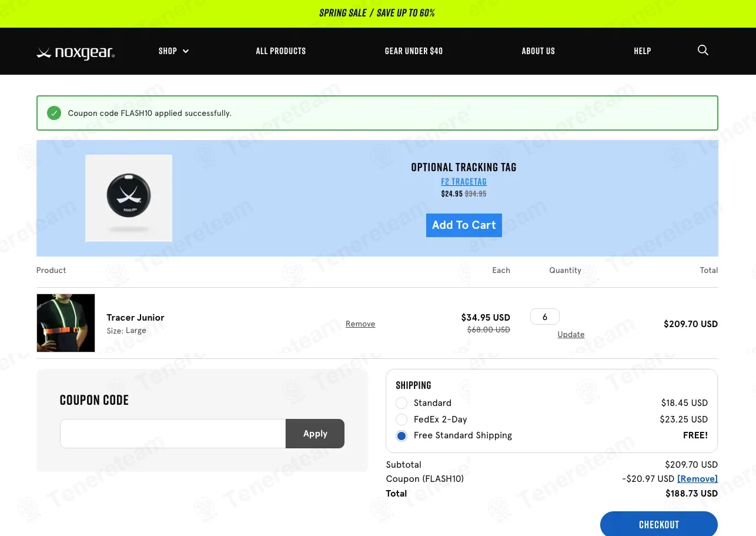Viewport: 756px width, 536px height.
Task: Click the $18.45 USD shipping price
Action: pyautogui.click(x=684, y=403)
